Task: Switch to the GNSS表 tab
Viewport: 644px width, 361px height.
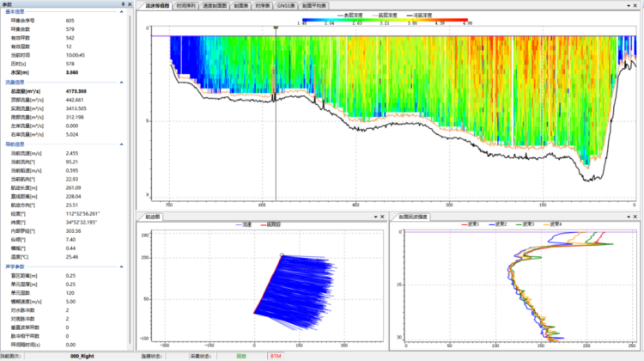Action: [286, 6]
